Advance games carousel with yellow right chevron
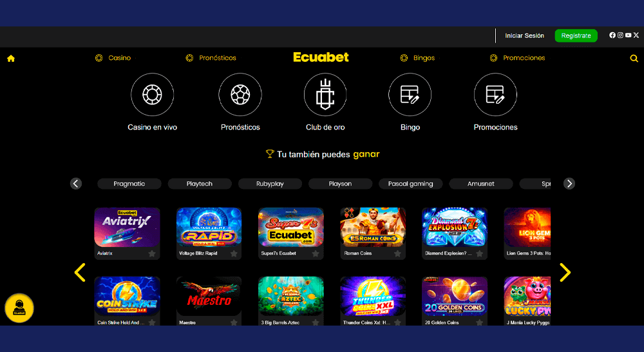Screen dimensions: 644x352 (x=565, y=272)
